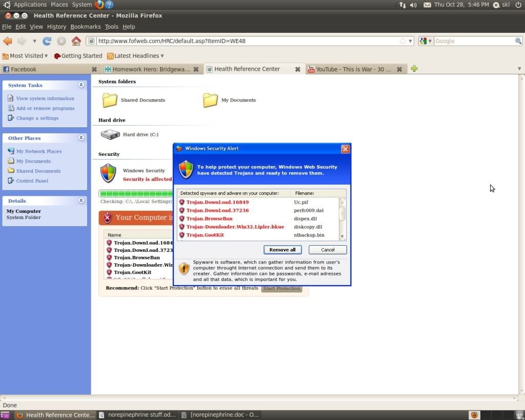This screenshot has height=420, width=525.
Task: Open the list all tabs dropdown arrow
Action: pos(519,69)
